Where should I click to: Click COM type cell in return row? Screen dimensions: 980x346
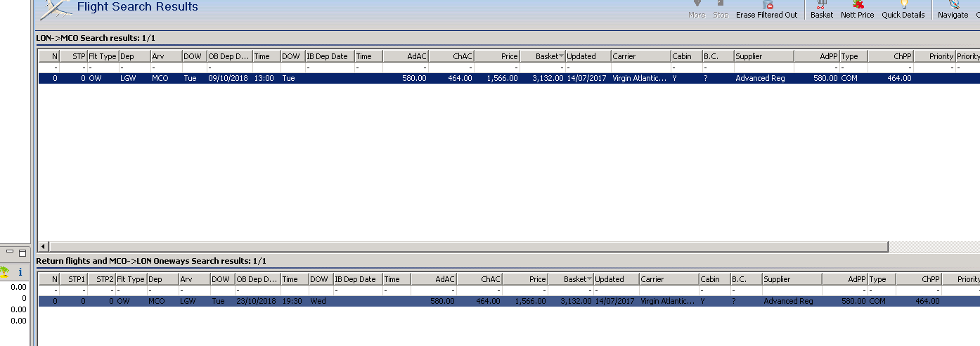[x=882, y=301]
